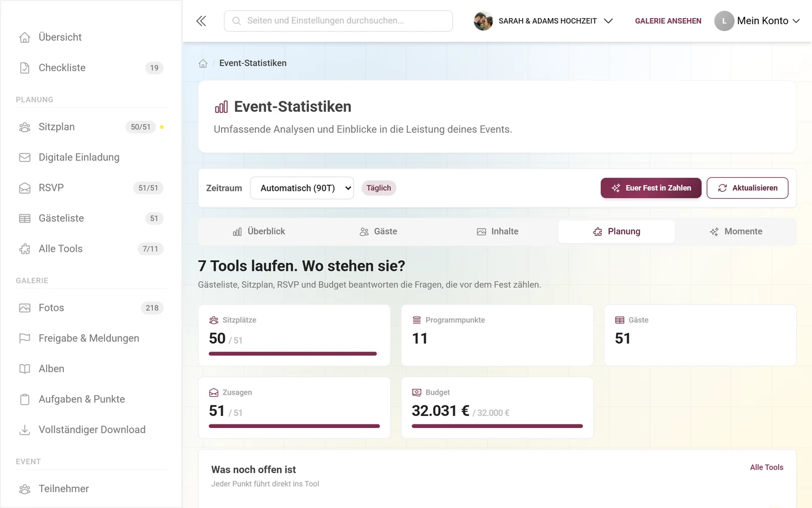Viewport: 812px width, 508px height.
Task: Click the Budget progress bar
Action: (x=497, y=426)
